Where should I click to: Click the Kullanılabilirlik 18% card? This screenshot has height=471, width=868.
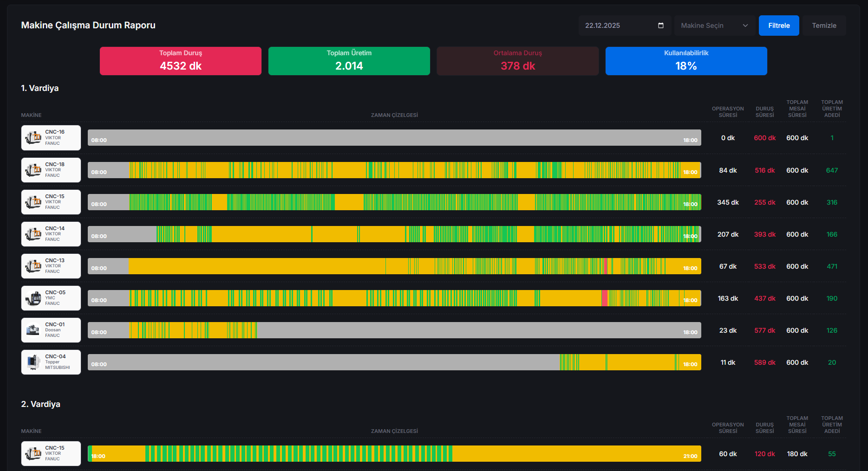686,61
